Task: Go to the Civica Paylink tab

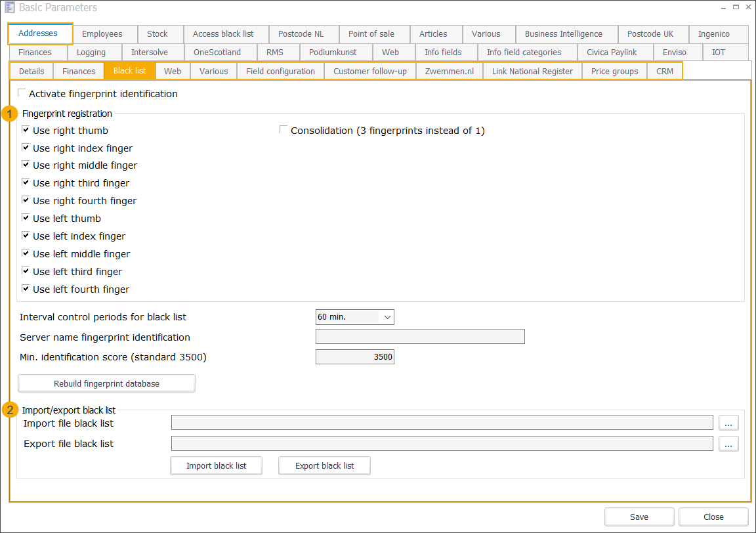Action: pyautogui.click(x=612, y=53)
